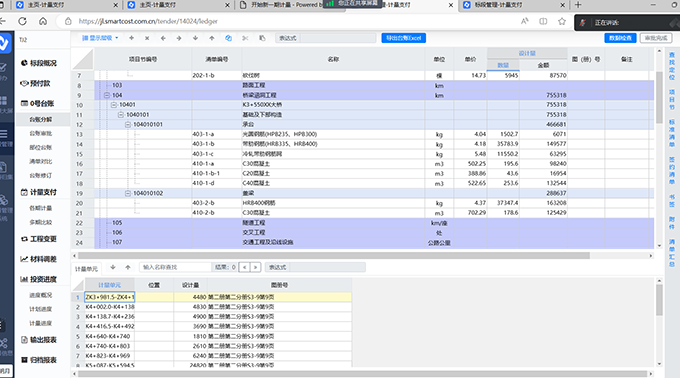Move row down with top toolbar arrow
680x378 pixels.
[x=196, y=38]
